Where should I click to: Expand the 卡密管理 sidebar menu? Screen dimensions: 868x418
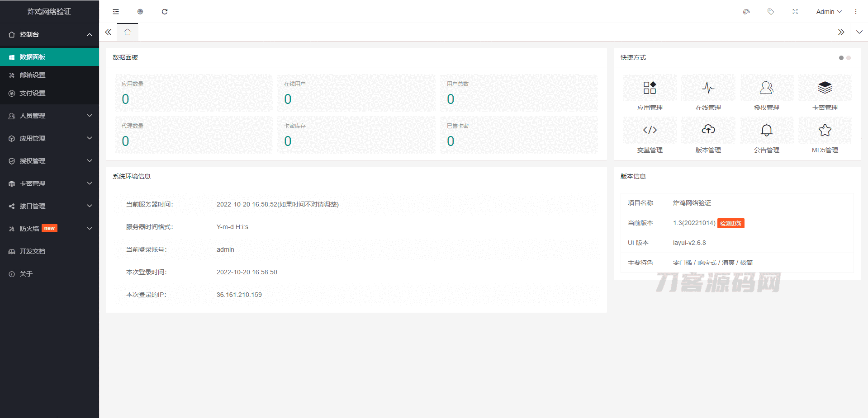(49, 183)
